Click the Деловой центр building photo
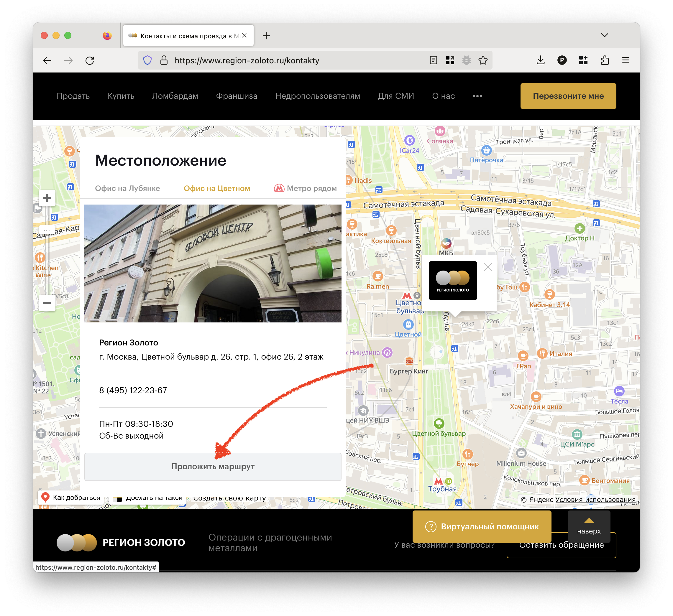The height and width of the screenshot is (616, 673). 213,263
